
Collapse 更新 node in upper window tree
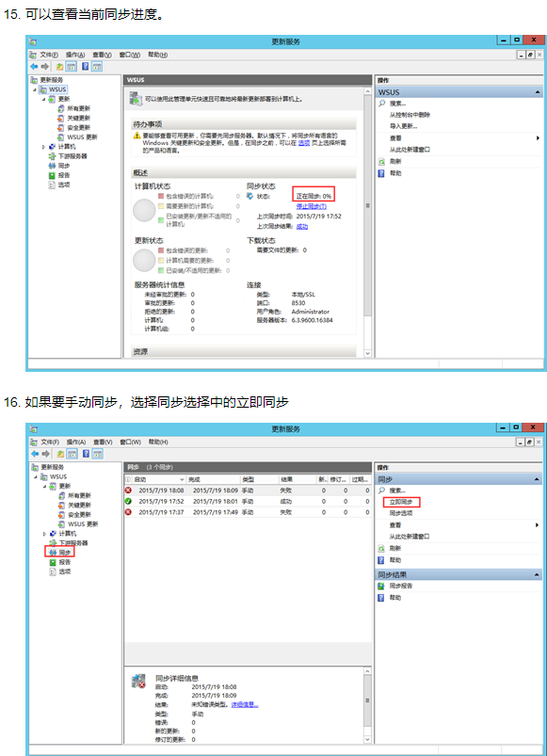click(43, 99)
